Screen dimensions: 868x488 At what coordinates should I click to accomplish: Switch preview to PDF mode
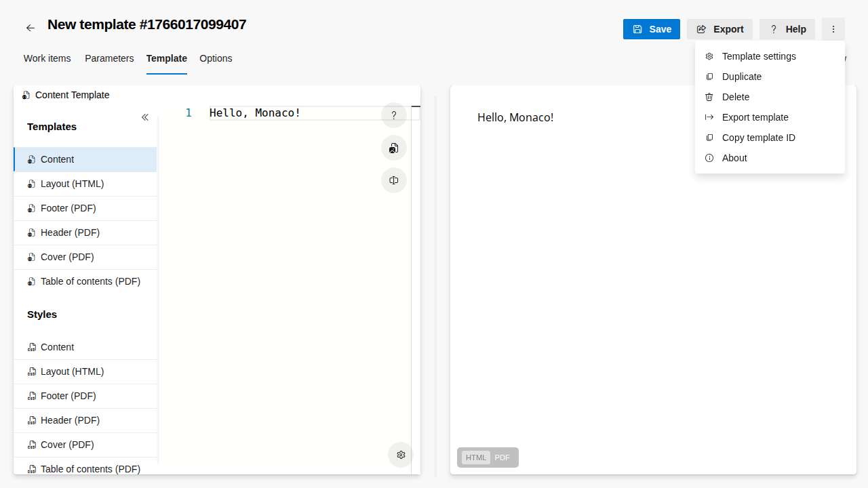point(502,457)
